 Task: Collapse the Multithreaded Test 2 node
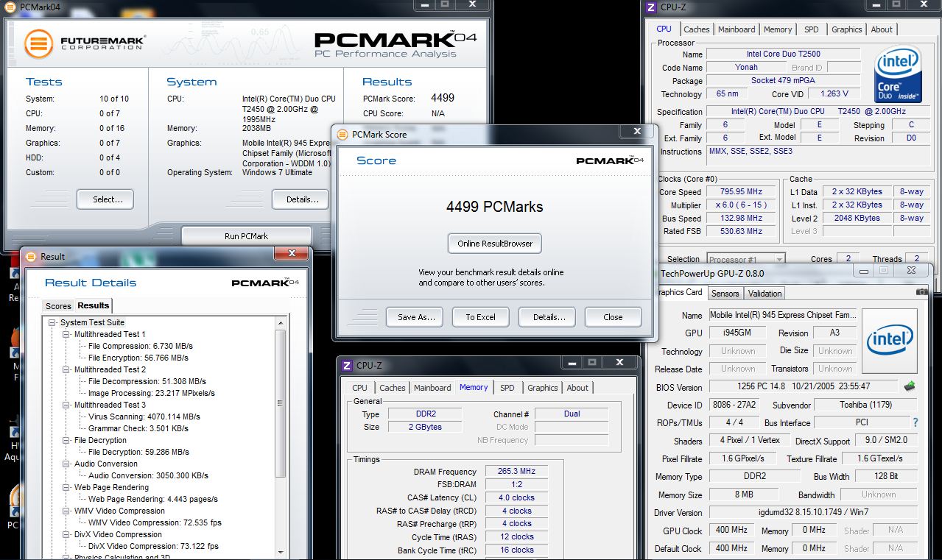66,369
